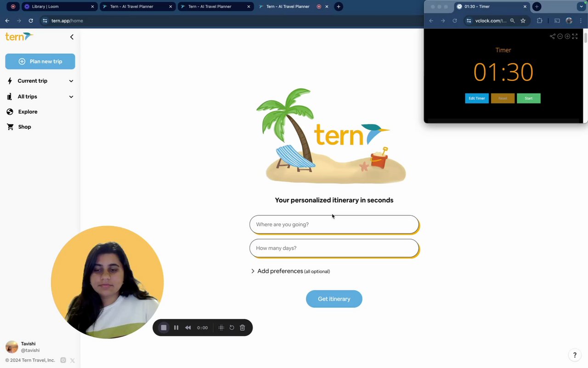Decrease timer font size with minus icon
The height and width of the screenshot is (368, 588).
(x=560, y=36)
